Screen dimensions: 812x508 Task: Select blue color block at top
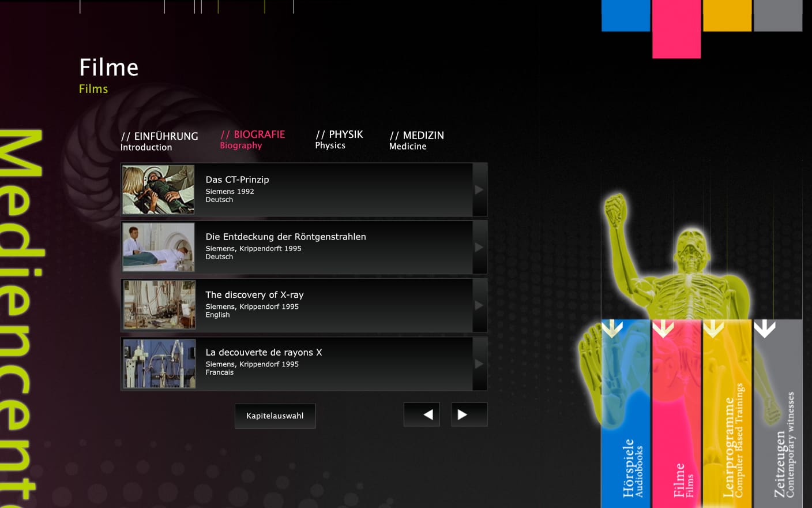(x=626, y=16)
